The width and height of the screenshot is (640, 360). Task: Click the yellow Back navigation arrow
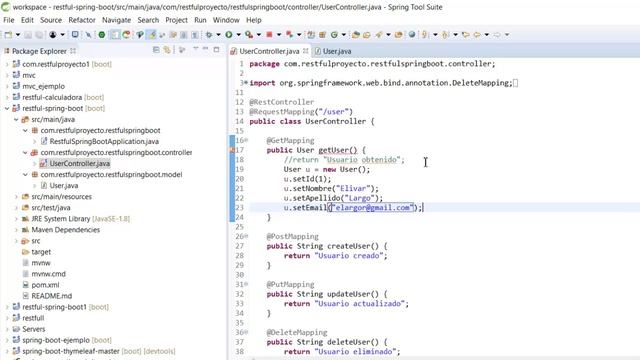pyautogui.click(x=477, y=35)
